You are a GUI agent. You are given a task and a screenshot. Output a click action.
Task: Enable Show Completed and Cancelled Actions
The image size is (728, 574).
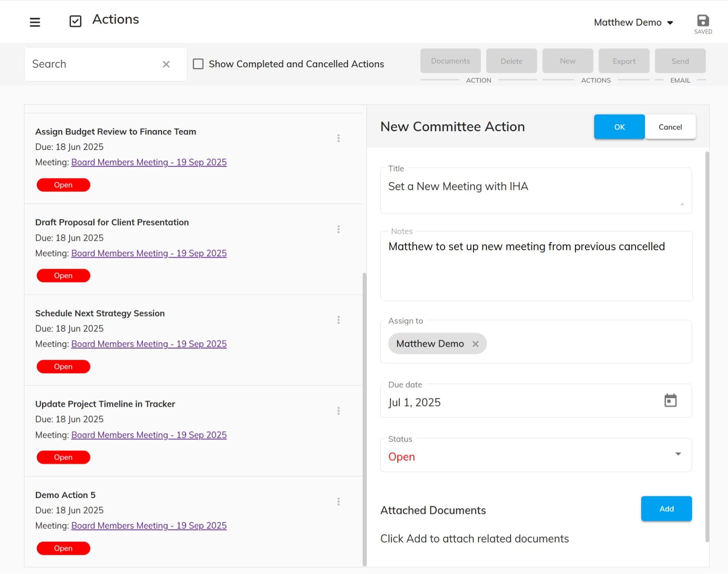click(198, 64)
